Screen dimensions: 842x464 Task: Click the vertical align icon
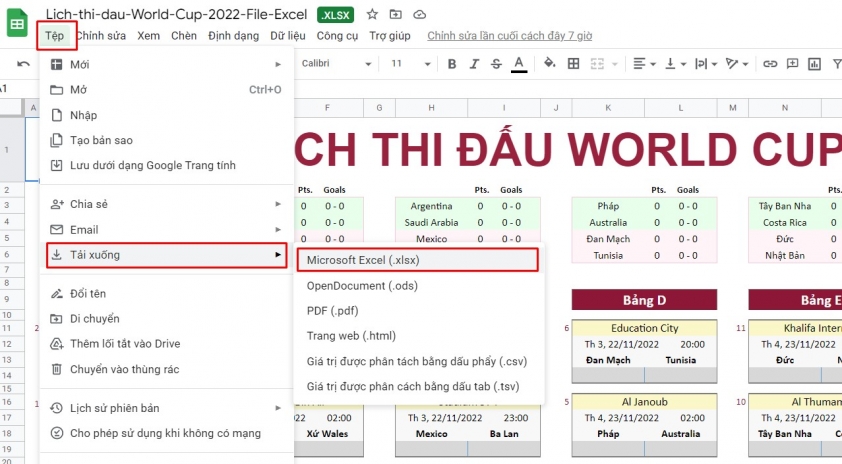pyautogui.click(x=670, y=64)
